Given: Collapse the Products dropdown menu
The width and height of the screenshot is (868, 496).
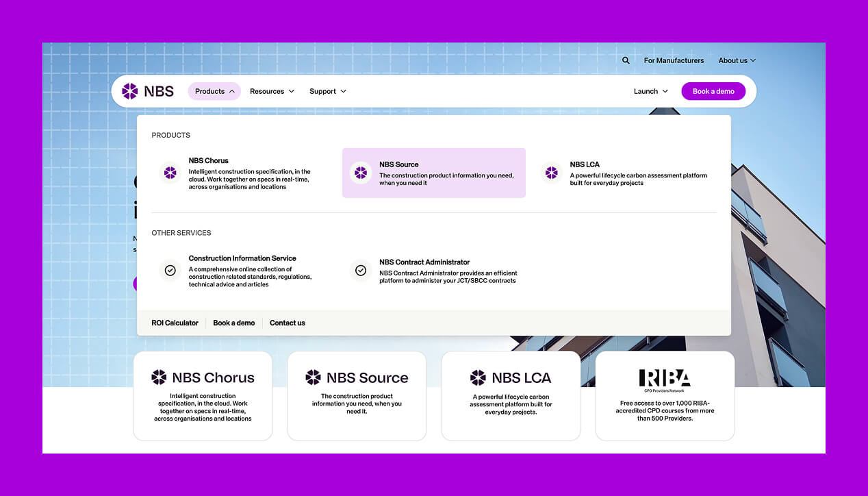Looking at the screenshot, I should pos(214,91).
